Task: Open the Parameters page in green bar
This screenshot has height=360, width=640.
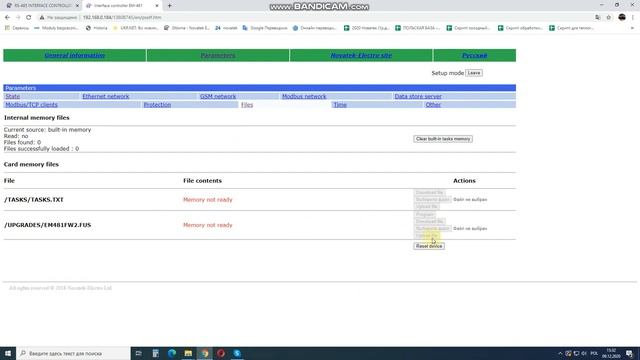Action: 218,56
